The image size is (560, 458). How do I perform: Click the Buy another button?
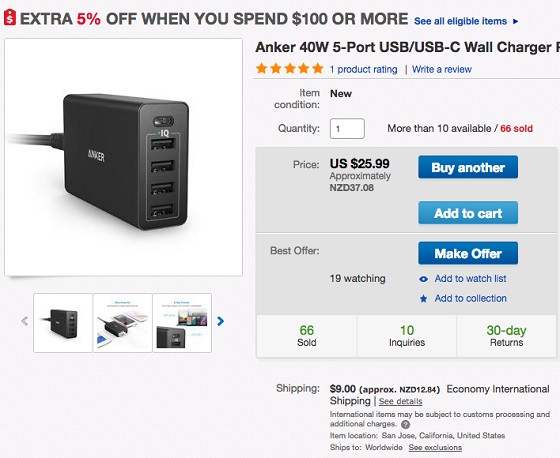tap(468, 167)
